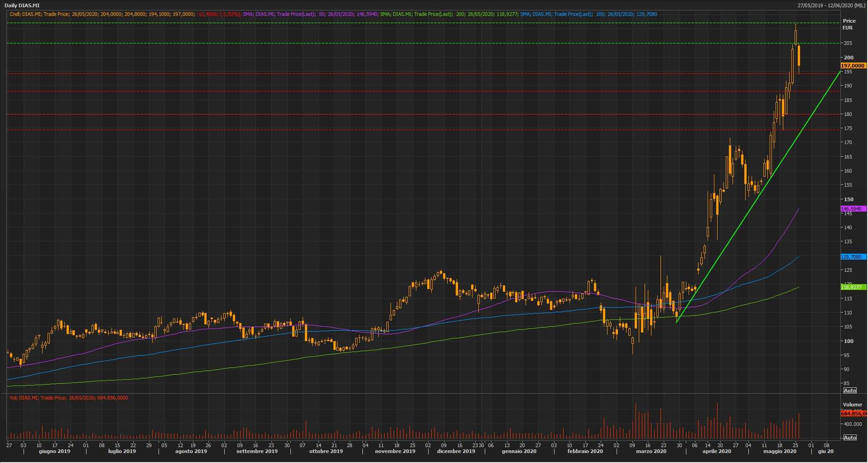Screen dimensions: 868x463
Task: Select the purple SMA 50 legend entry
Action: [x=310, y=14]
